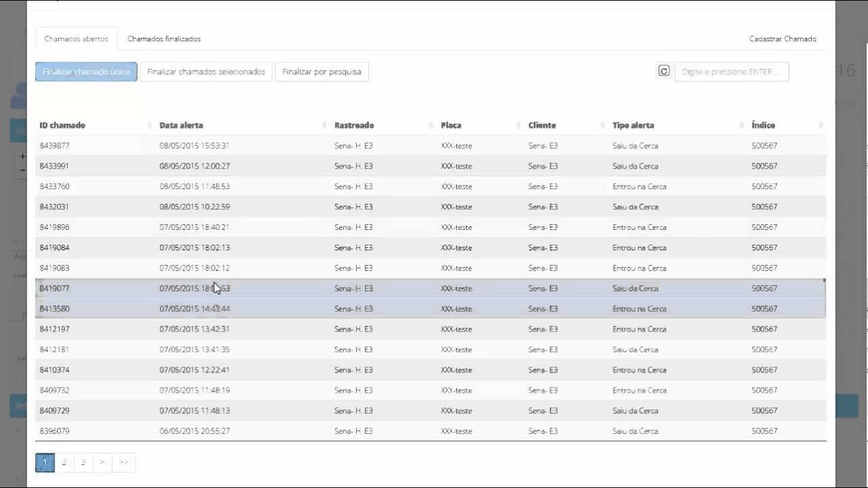This screenshot has width=868, height=488.
Task: Sort by Placa column arrows
Action: (518, 125)
